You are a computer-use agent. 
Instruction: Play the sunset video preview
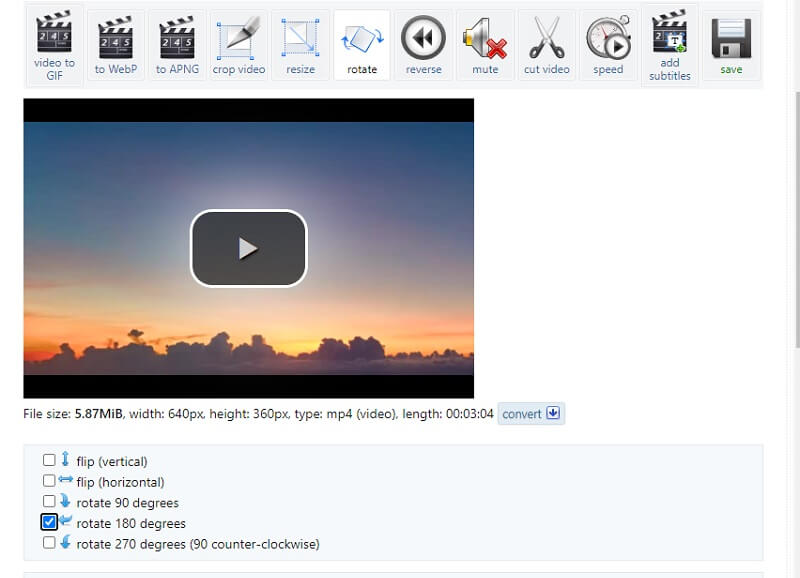click(248, 248)
